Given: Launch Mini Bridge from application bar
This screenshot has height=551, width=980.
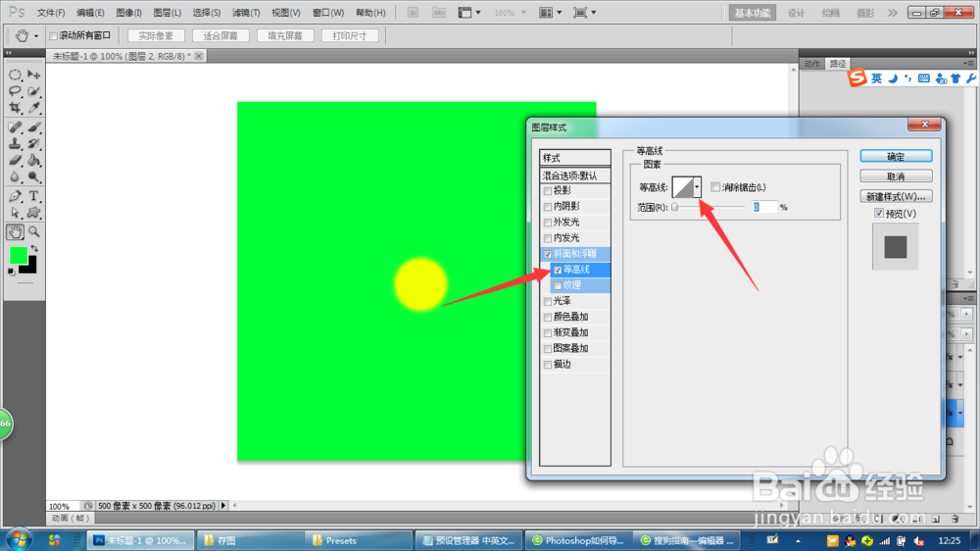Looking at the screenshot, I should (439, 13).
